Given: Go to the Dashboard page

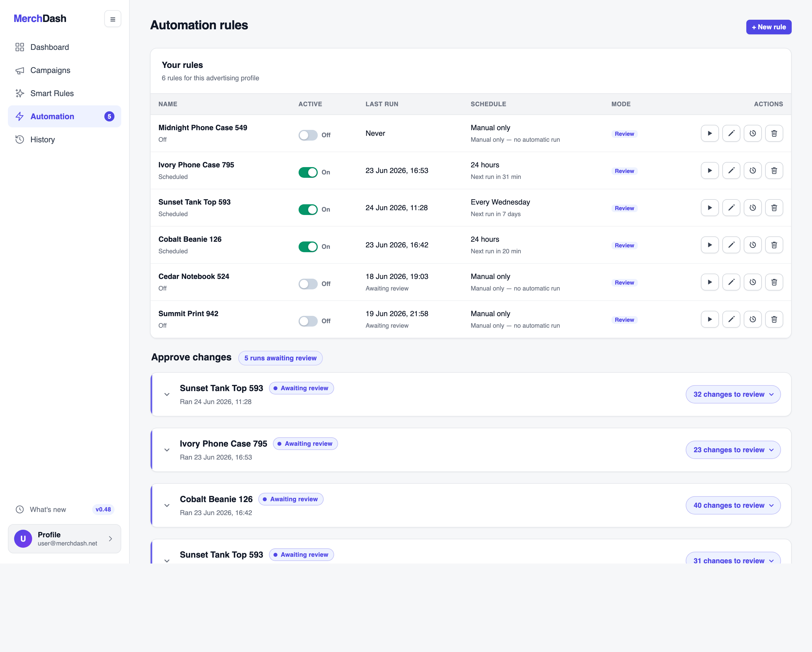Looking at the screenshot, I should pyautogui.click(x=64, y=47).
